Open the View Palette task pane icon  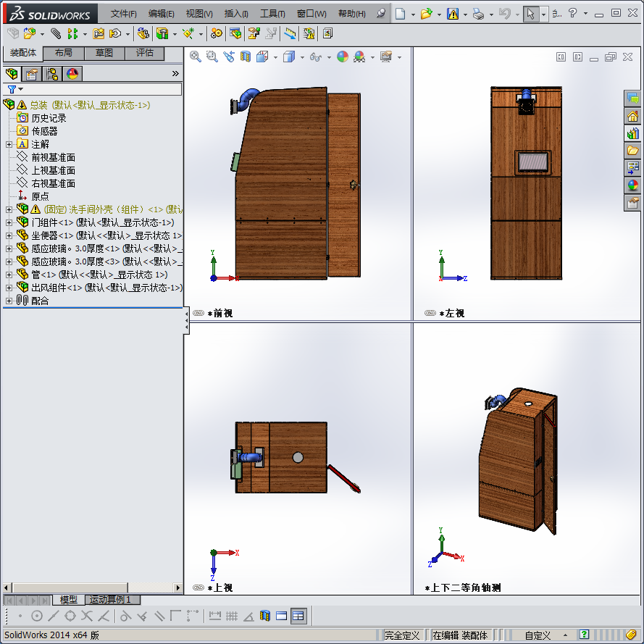tap(632, 167)
